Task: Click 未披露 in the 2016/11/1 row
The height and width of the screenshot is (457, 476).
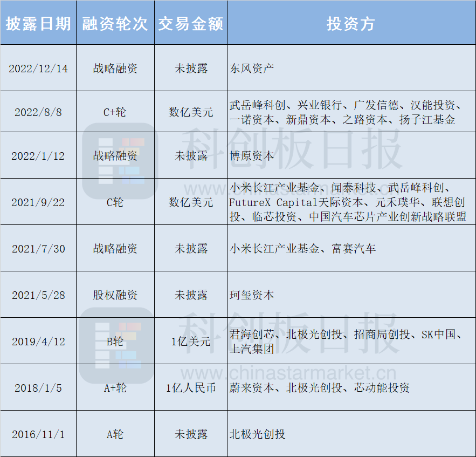Action: pyautogui.click(x=191, y=434)
